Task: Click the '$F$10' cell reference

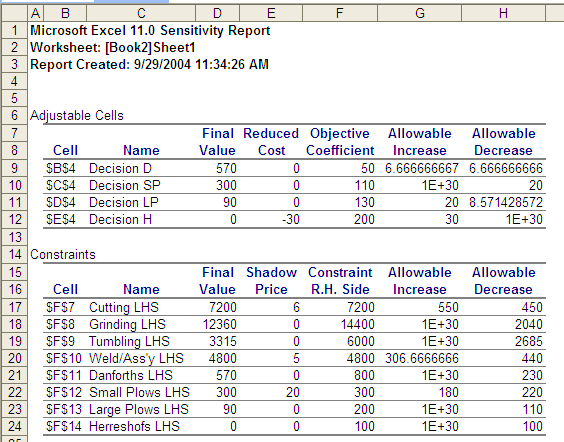Action: tap(64, 358)
